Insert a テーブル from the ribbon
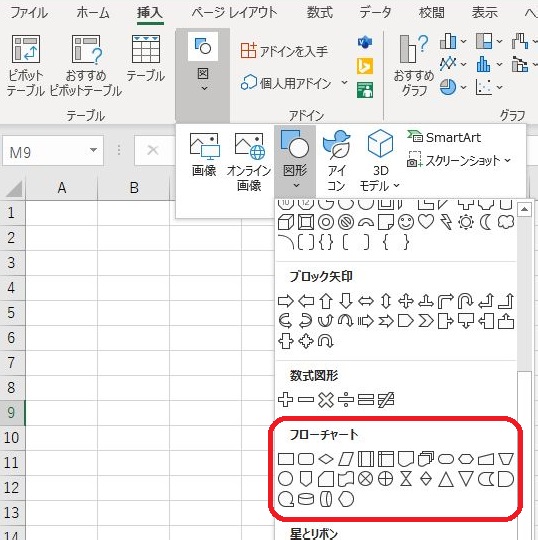This screenshot has height=540, width=538. pos(146,59)
